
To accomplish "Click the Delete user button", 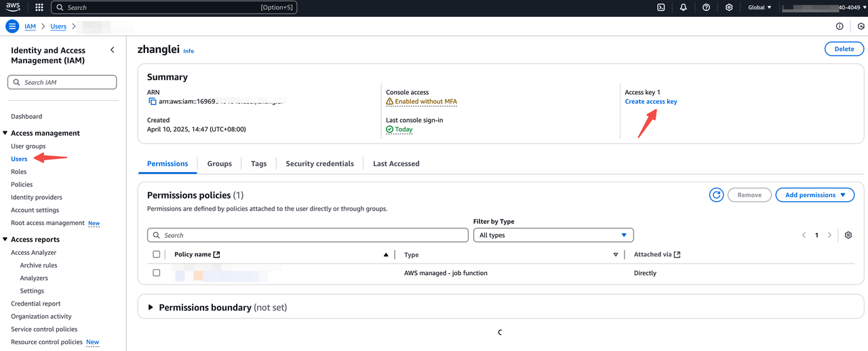I will pos(844,49).
